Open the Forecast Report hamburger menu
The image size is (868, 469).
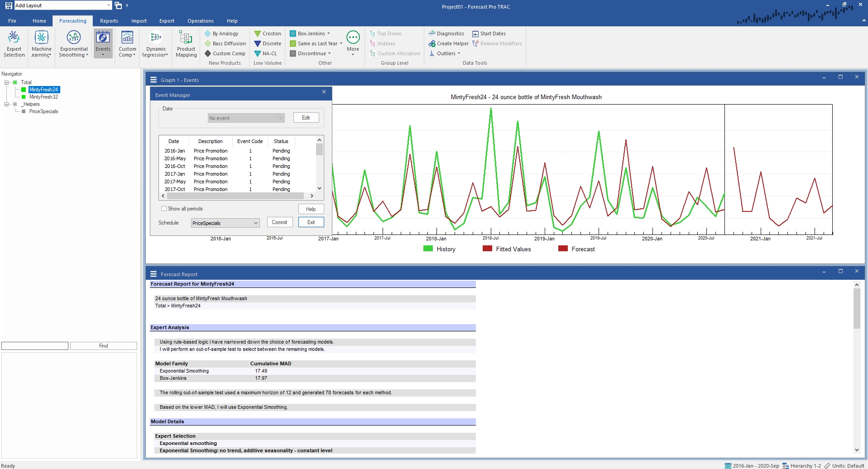(x=153, y=274)
